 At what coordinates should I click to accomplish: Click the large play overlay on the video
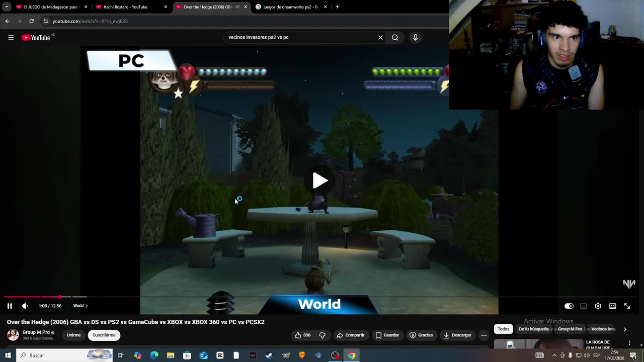point(319,180)
